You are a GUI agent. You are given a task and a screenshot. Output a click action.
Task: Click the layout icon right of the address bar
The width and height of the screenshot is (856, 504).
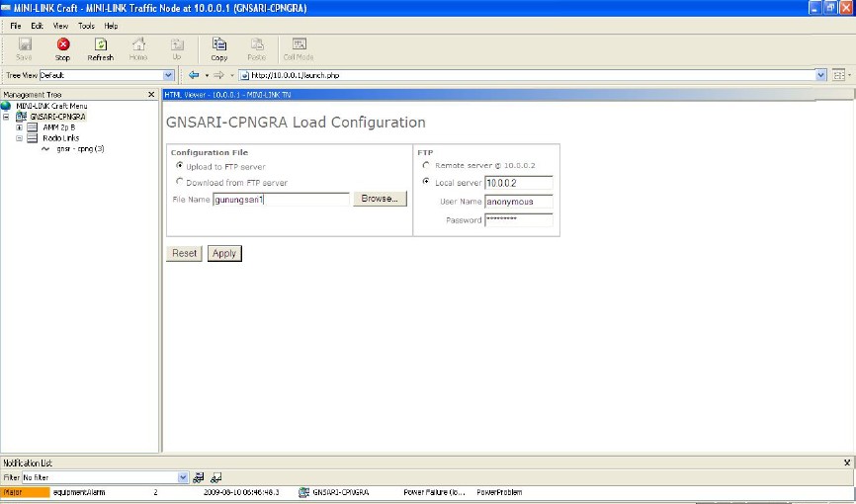pos(839,75)
